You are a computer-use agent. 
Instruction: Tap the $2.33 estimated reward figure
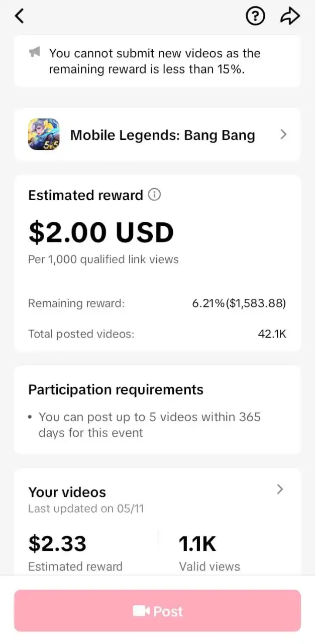click(57, 544)
